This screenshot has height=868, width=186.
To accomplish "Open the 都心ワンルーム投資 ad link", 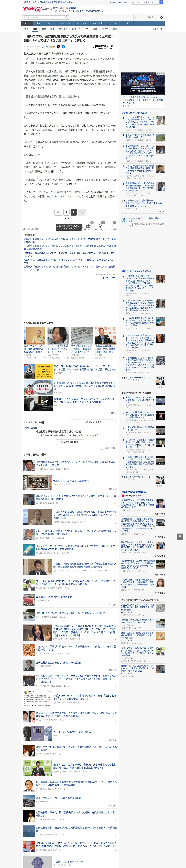I will (72, 481).
